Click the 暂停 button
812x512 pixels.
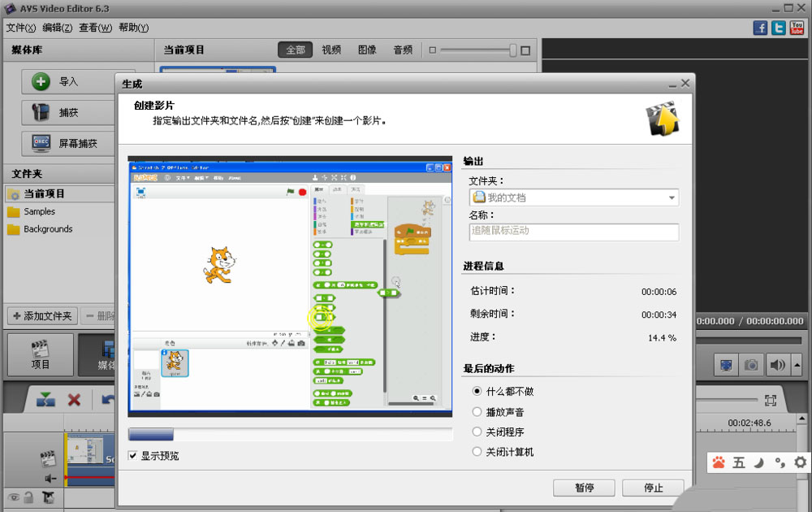(x=584, y=488)
